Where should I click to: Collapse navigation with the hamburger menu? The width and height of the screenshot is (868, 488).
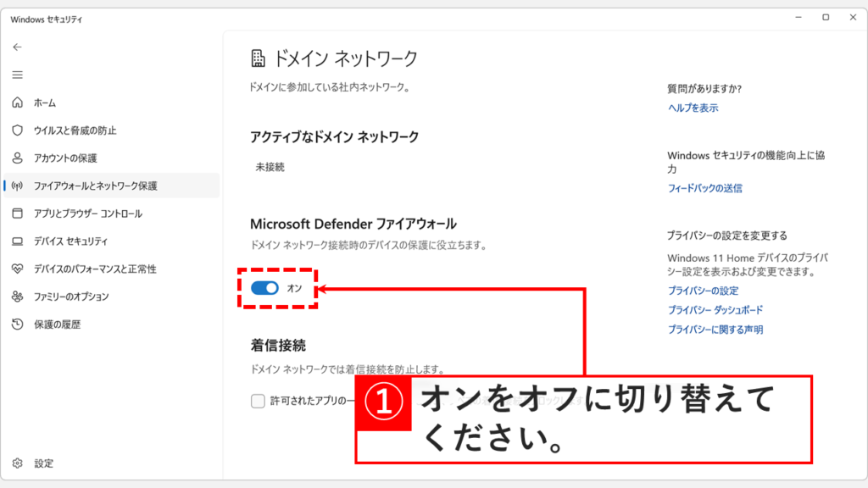(x=16, y=75)
